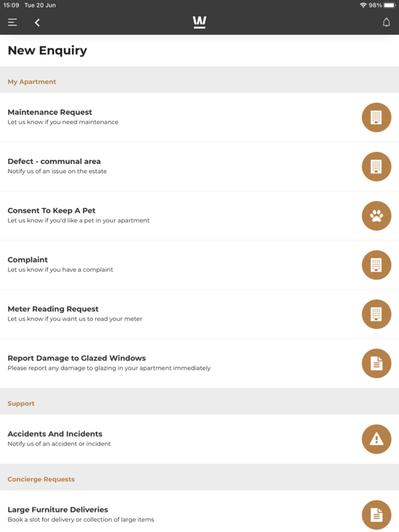
Task: Open notifications bell icon
Action: [386, 22]
